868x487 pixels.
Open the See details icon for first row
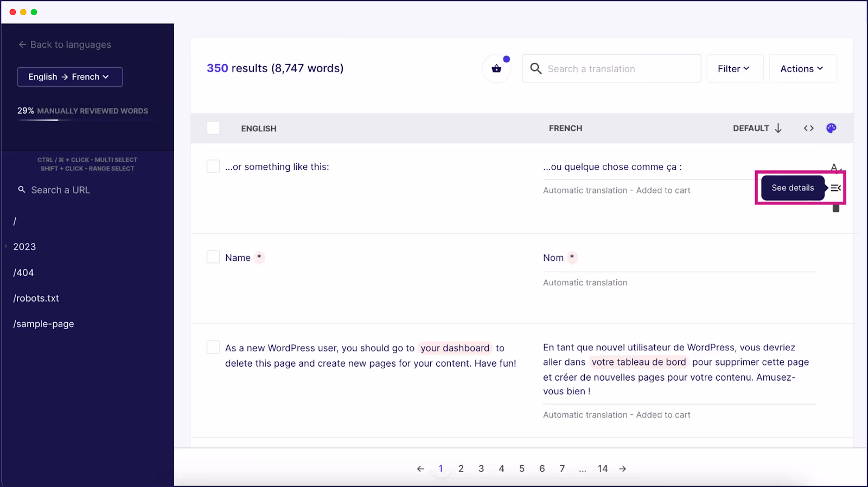pos(835,188)
